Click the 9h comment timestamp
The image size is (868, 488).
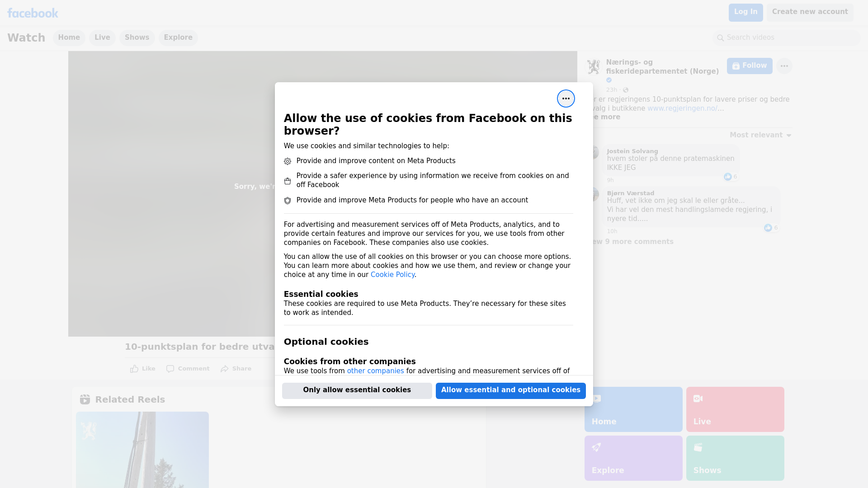pyautogui.click(x=610, y=180)
